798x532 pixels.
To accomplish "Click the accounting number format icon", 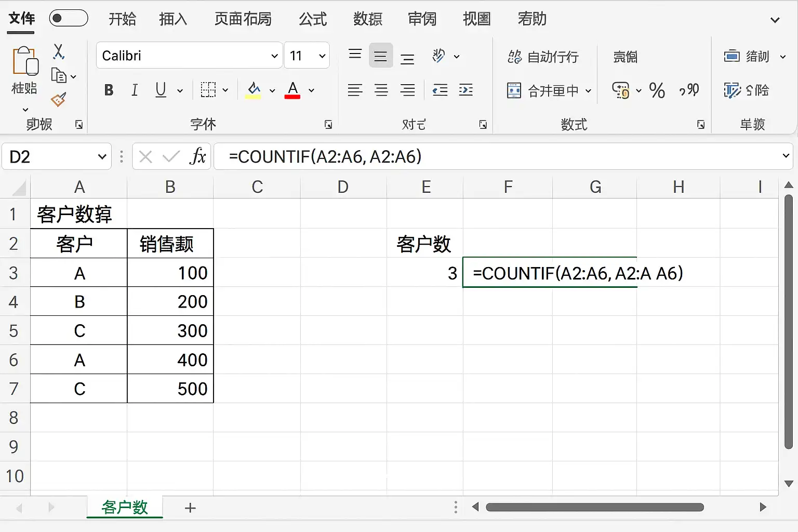I will pos(623,90).
